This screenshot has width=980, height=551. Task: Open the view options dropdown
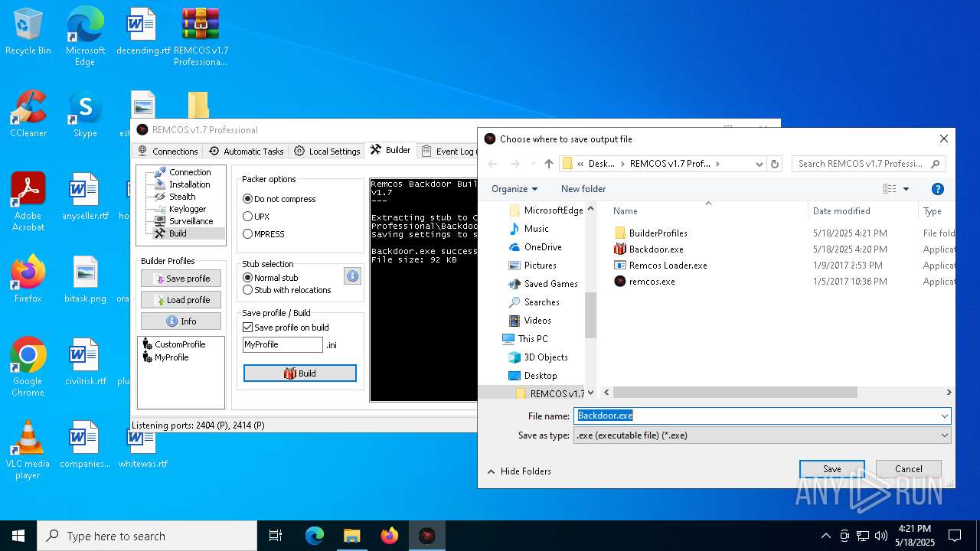(906, 189)
